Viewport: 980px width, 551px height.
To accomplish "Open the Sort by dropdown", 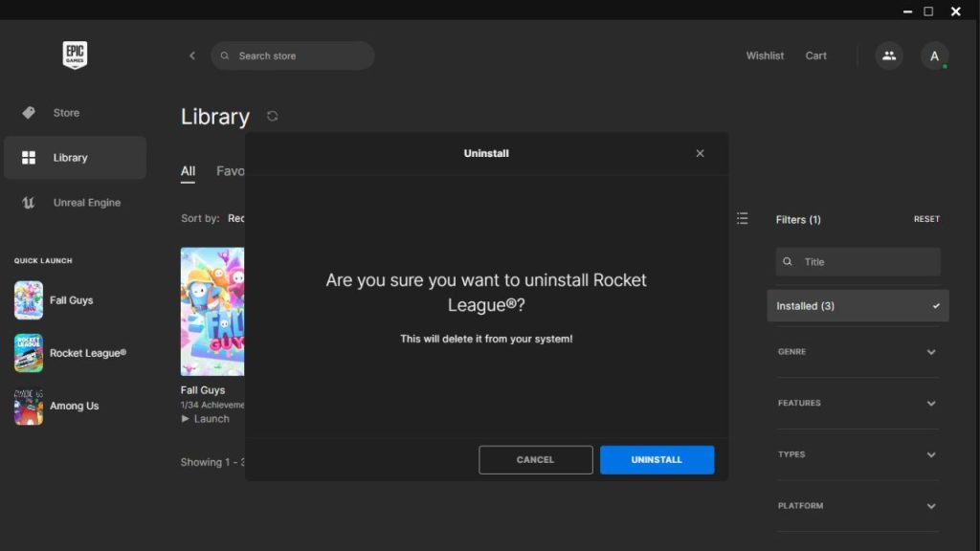I will [x=235, y=218].
